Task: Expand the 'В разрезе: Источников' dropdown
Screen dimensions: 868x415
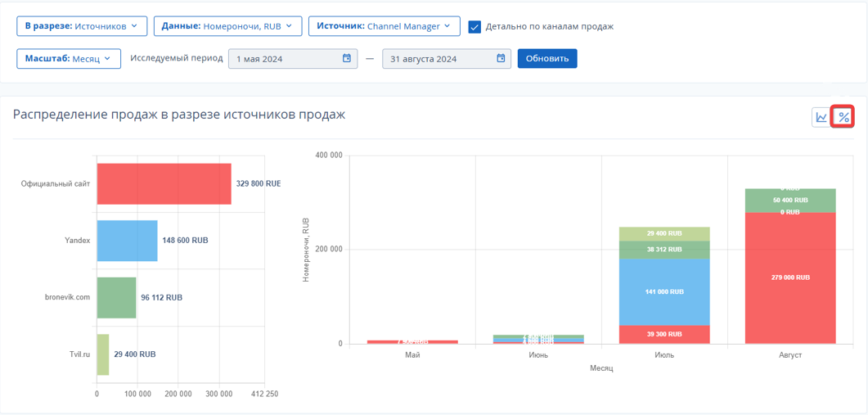Action: pyautogui.click(x=81, y=26)
